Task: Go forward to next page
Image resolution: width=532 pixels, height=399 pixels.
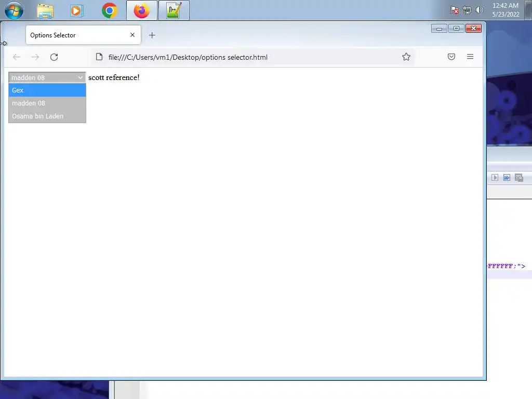Action: [35, 57]
